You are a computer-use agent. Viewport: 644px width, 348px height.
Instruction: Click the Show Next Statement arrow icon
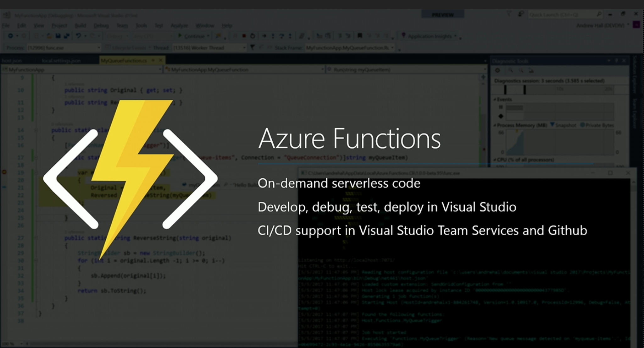click(x=264, y=36)
